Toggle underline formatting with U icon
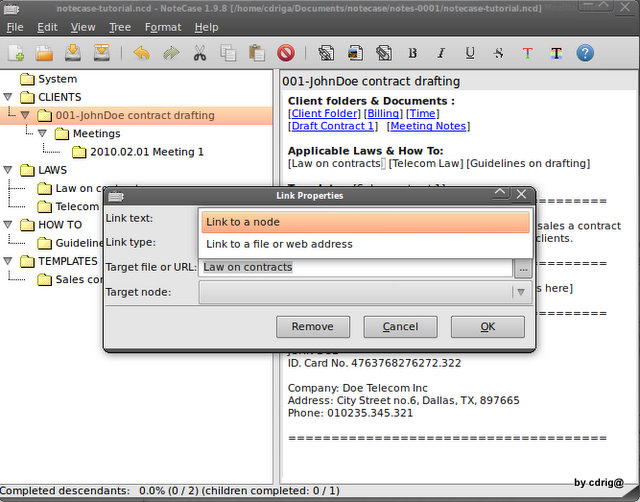 [x=470, y=53]
